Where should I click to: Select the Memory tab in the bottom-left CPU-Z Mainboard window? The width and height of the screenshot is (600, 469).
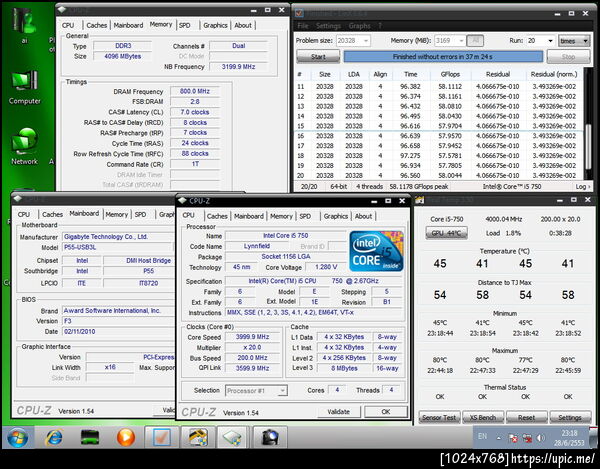coord(117,215)
